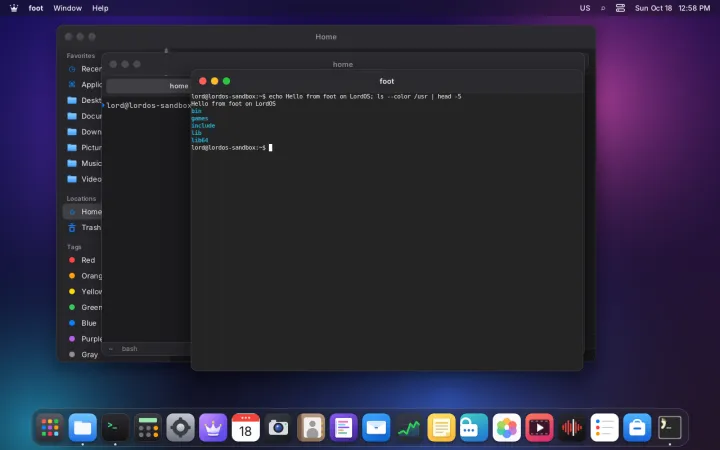This screenshot has width=720, height=450.
Task: Open the control center toggle icon
Action: coord(620,8)
